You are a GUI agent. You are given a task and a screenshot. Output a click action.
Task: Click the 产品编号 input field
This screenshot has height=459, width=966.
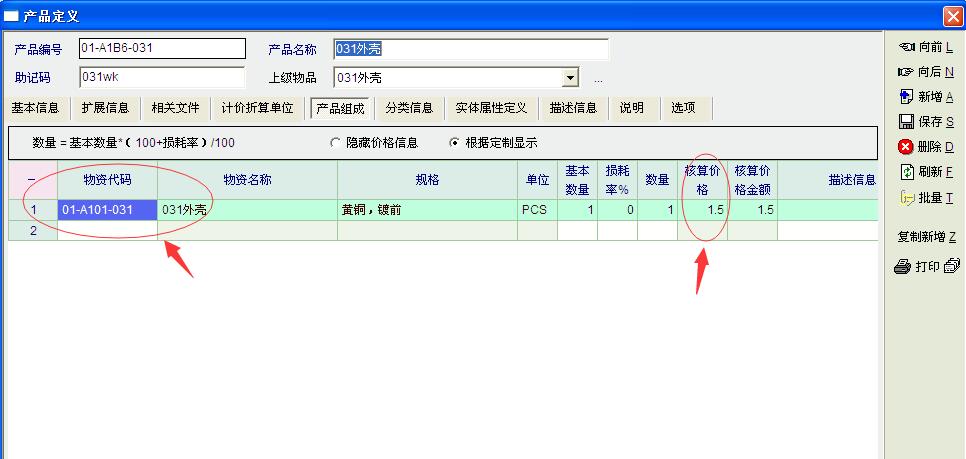[x=161, y=48]
